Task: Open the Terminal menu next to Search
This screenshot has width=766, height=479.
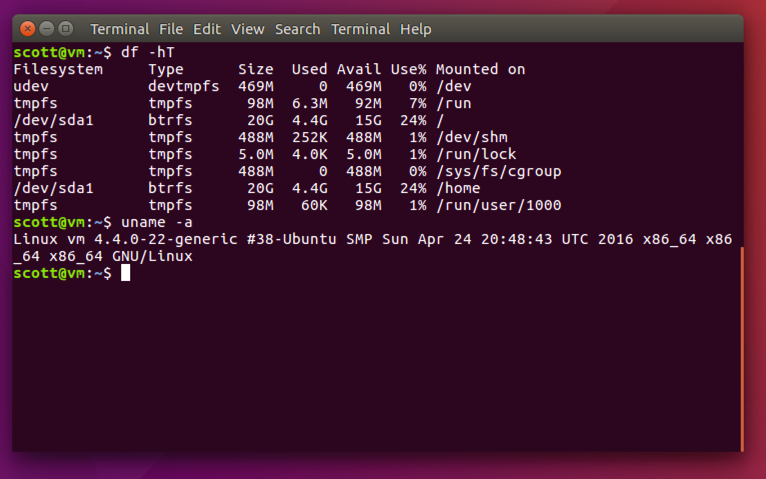Action: coord(361,29)
